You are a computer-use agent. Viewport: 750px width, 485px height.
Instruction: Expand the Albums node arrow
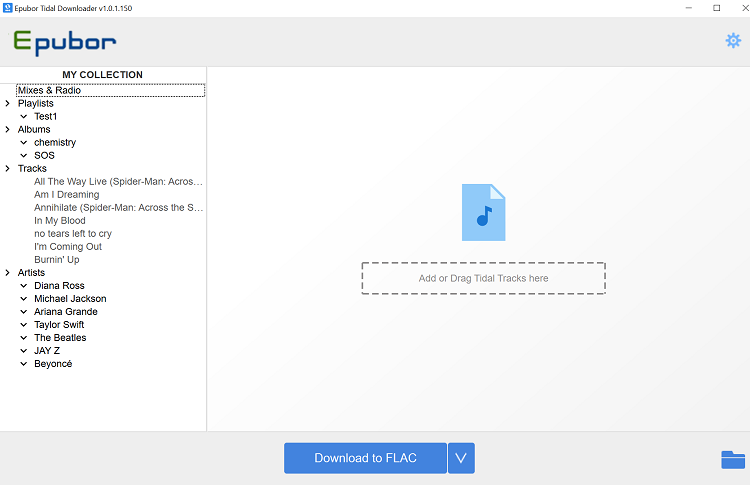pos(7,129)
